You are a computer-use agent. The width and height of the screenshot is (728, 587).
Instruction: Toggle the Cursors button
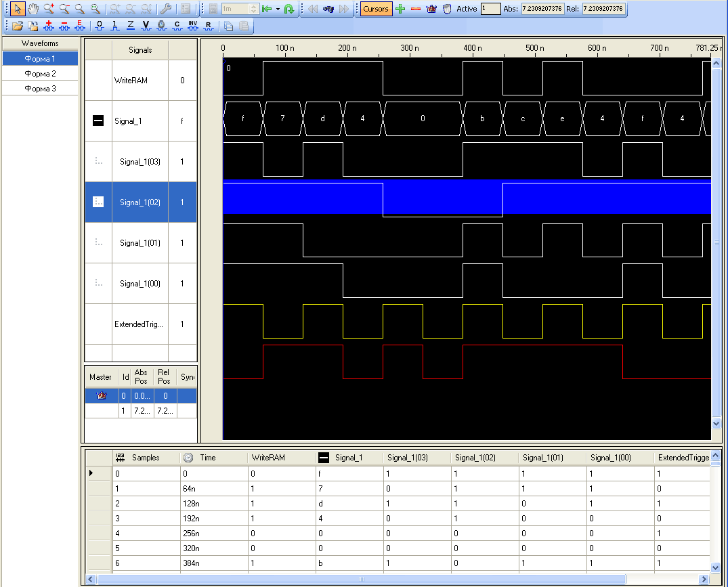click(376, 9)
